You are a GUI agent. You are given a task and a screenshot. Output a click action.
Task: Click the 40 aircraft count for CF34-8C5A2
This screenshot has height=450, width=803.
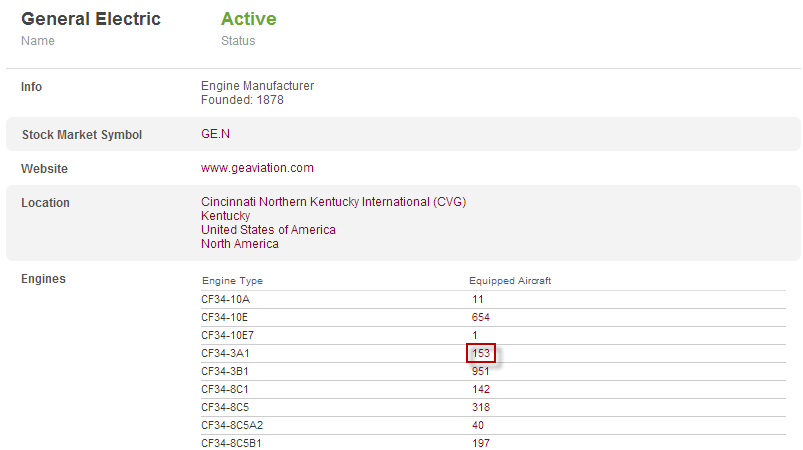[x=478, y=425]
